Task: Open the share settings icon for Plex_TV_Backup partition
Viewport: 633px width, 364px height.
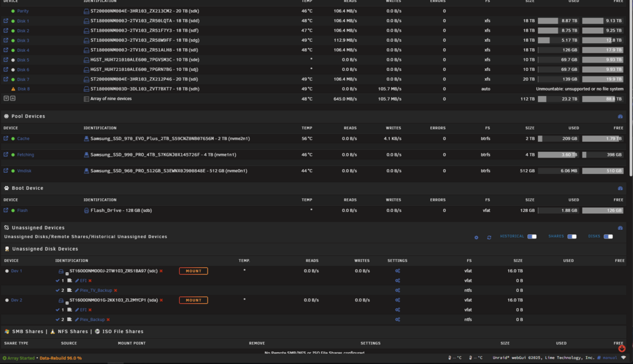Action: 398,291
